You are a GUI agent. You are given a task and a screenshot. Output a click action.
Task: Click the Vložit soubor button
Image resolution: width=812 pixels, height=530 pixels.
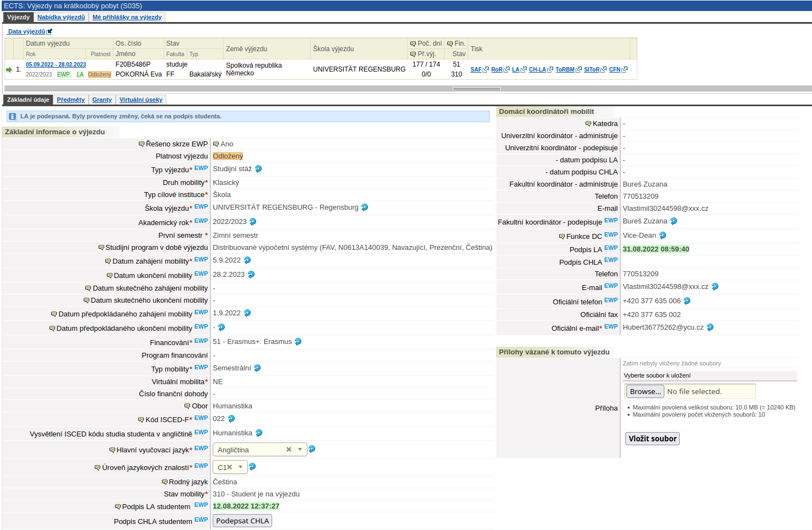(652, 439)
